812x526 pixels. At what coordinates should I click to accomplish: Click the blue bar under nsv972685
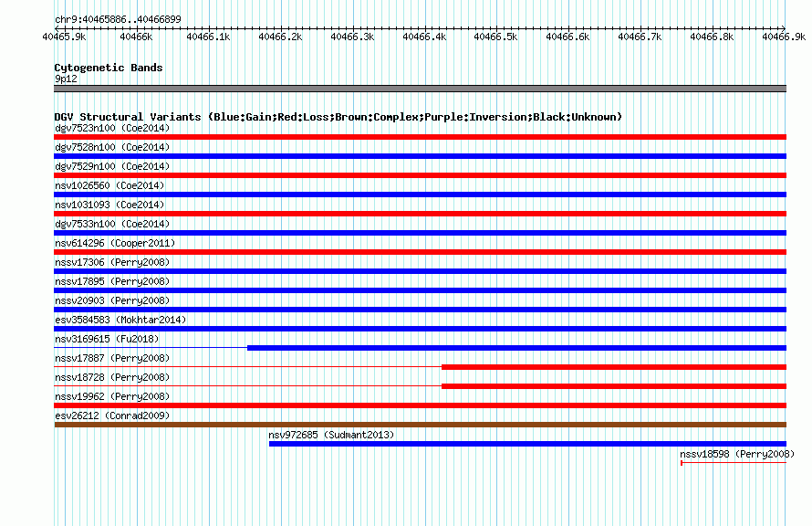(527, 444)
